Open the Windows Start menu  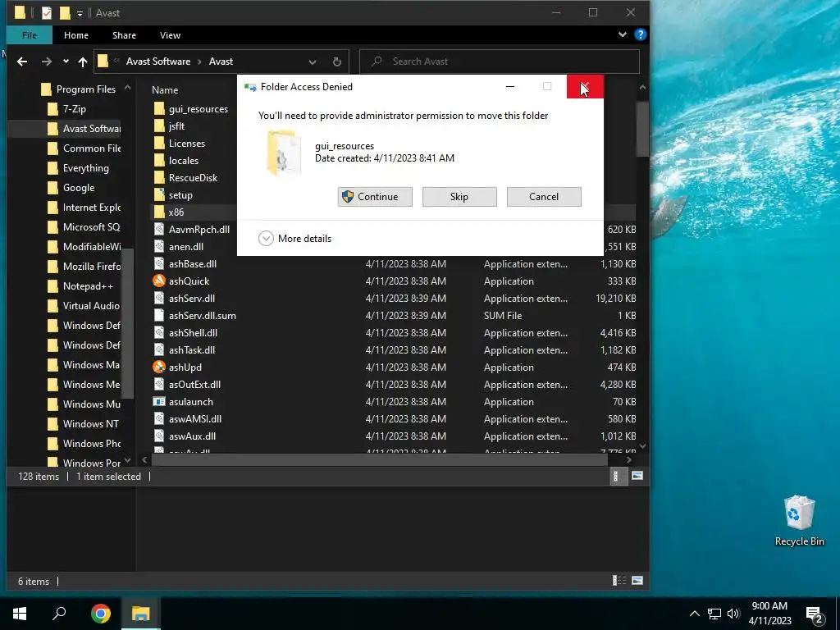[20, 614]
